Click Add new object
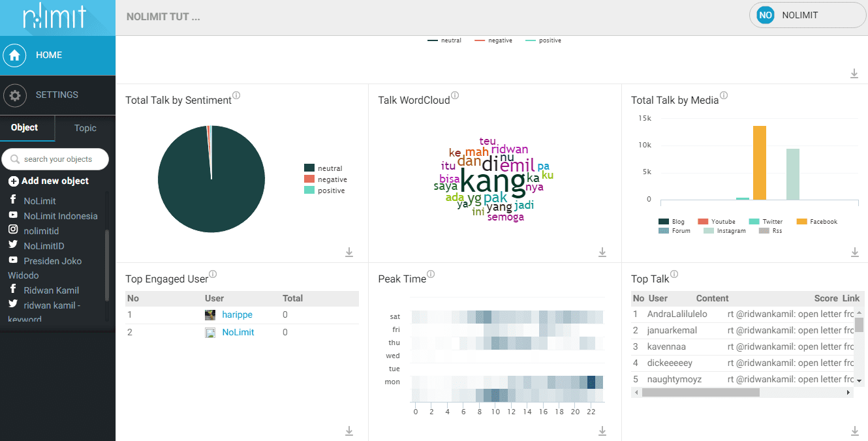The image size is (868, 441). [49, 181]
